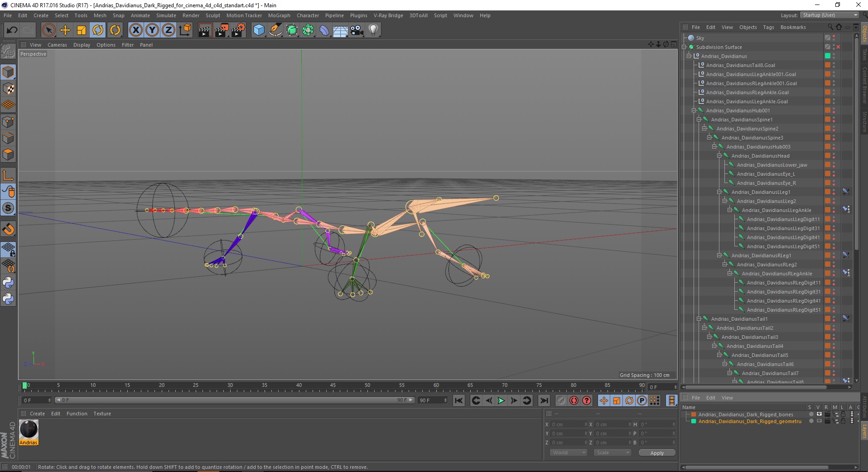Open viewport Display menu
This screenshot has height=472, width=868.
[82, 45]
